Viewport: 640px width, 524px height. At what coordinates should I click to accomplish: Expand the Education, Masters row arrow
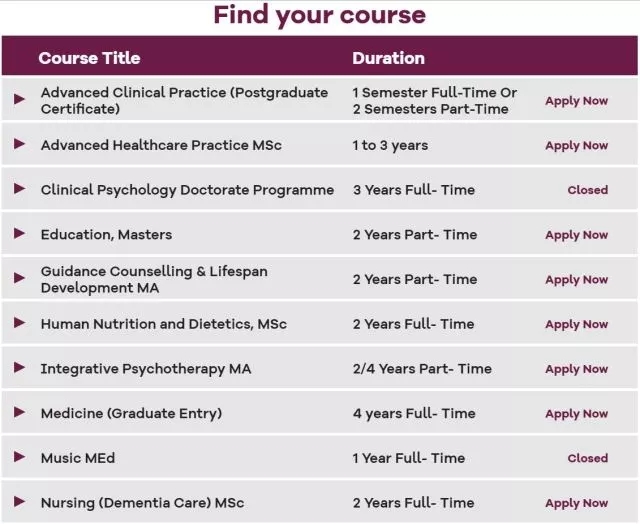20,234
